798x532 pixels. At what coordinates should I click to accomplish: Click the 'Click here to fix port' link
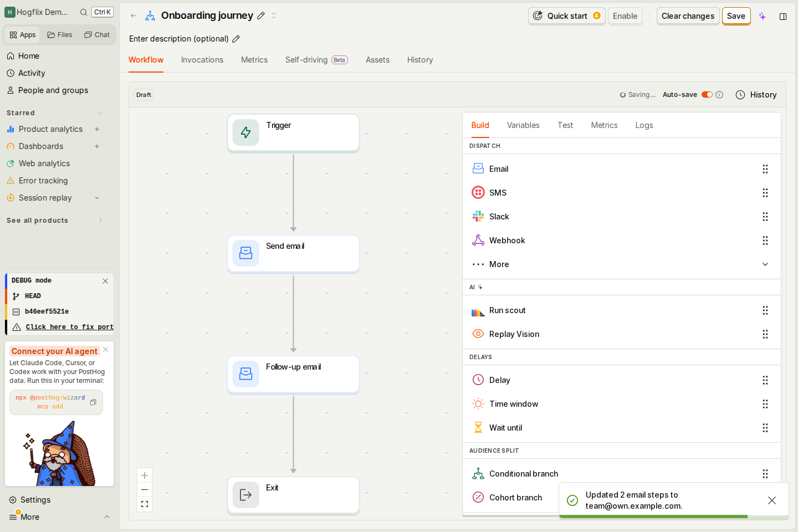(x=70, y=327)
